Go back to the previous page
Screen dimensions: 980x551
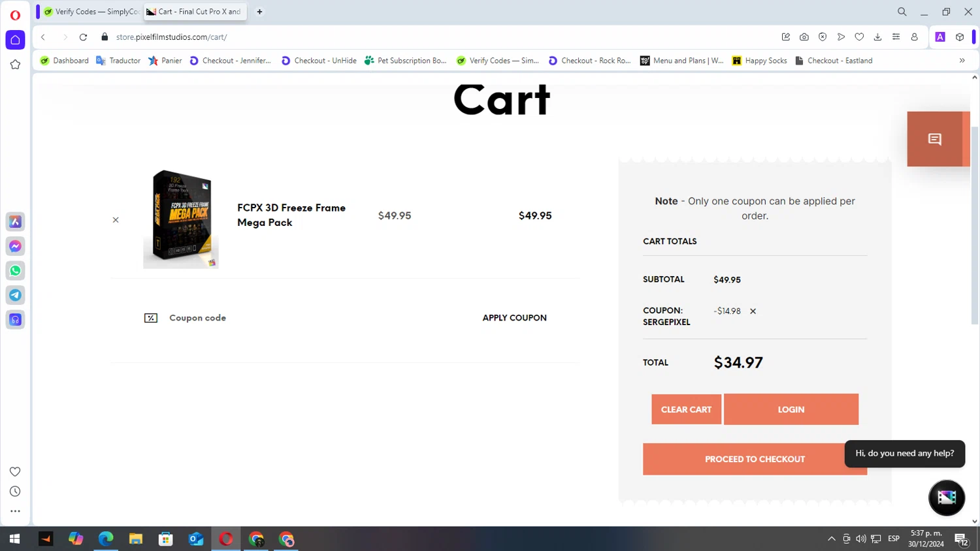(43, 37)
